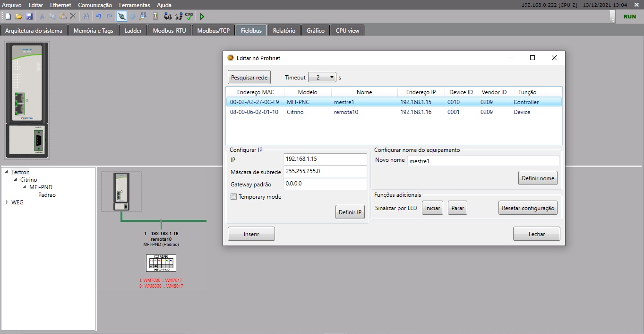Open a project with the folder icon
644x334 pixels.
pyautogui.click(x=18, y=17)
